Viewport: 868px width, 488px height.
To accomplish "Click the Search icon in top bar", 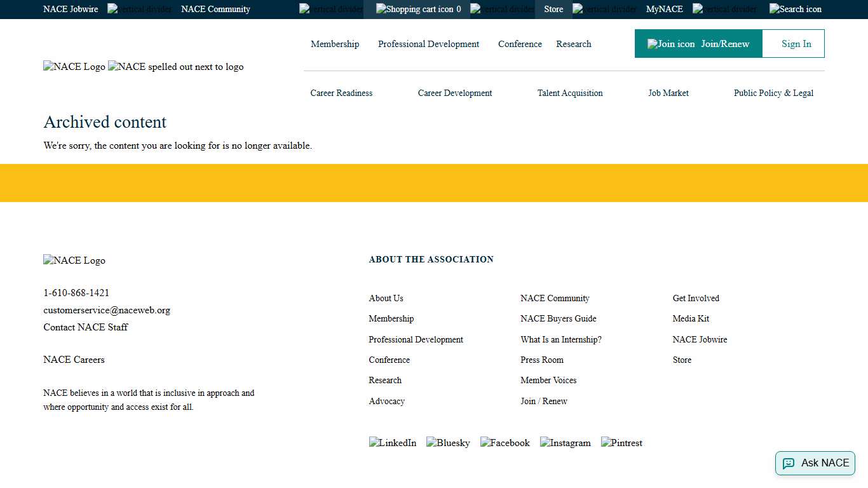I will pyautogui.click(x=795, y=9).
